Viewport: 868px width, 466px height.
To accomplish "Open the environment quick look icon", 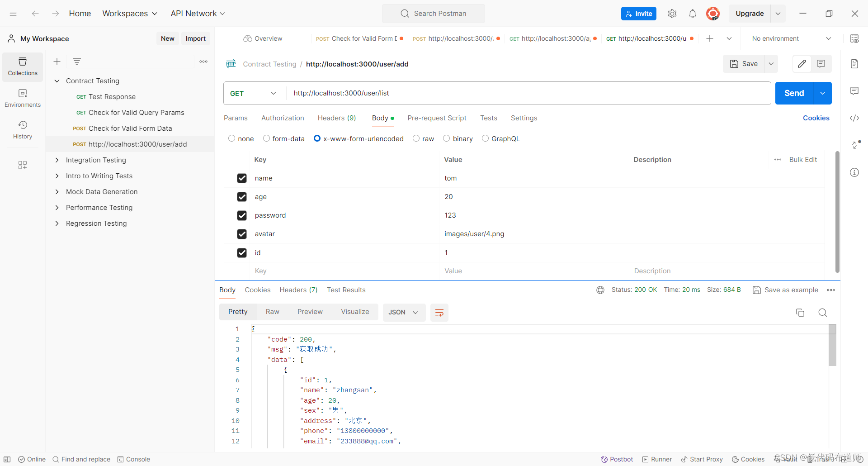I will 854,38.
